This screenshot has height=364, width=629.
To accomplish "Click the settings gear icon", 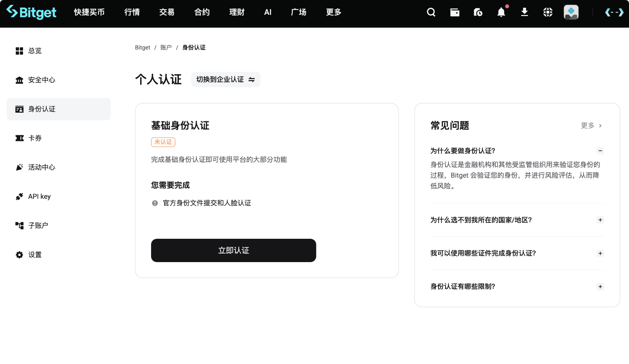I will click(x=19, y=255).
